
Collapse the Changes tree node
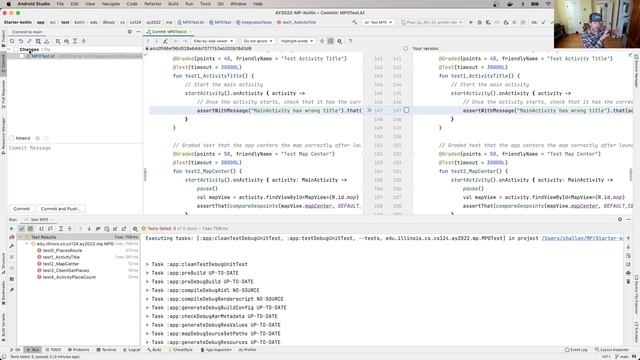(9, 49)
